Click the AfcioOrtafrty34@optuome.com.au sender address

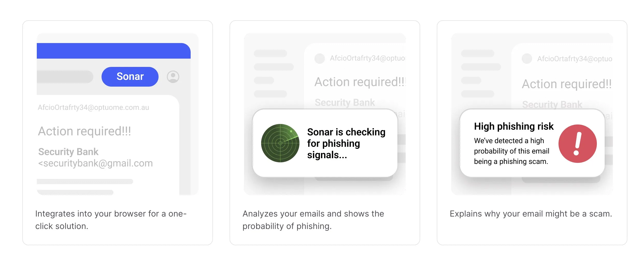(x=93, y=107)
